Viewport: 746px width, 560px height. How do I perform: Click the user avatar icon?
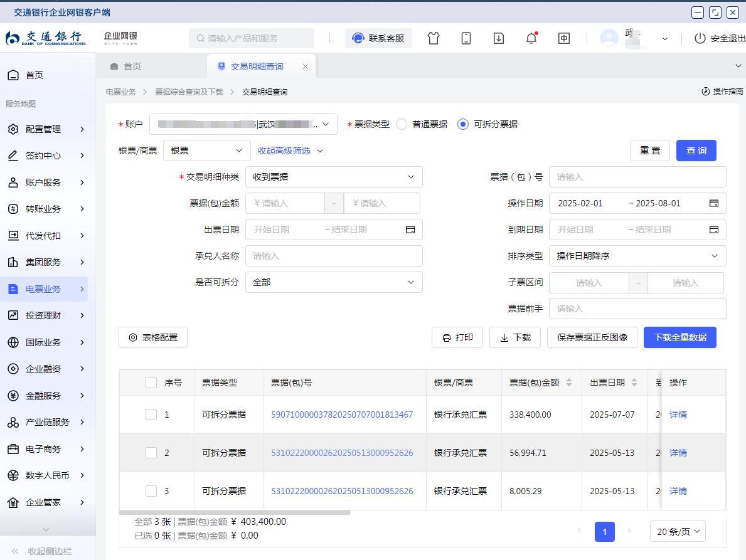[x=609, y=38]
